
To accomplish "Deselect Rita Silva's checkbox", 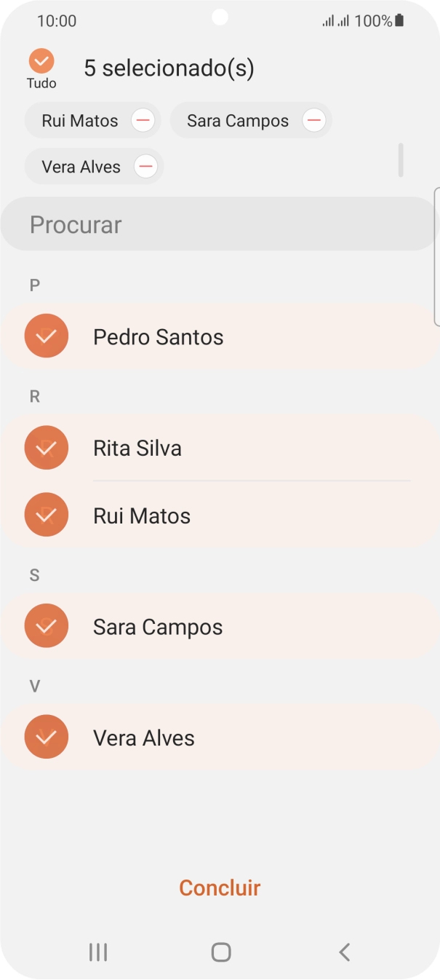I will click(46, 447).
